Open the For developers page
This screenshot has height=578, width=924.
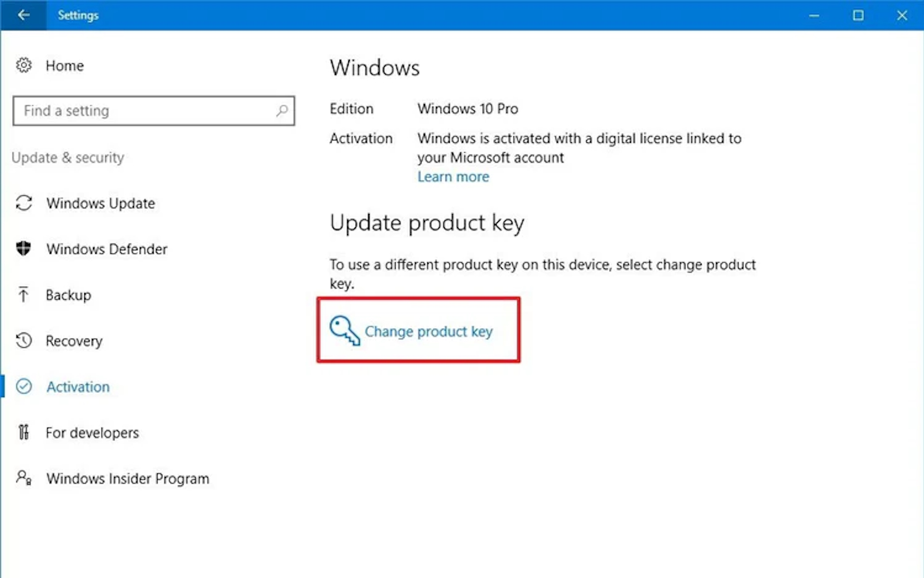pos(92,433)
